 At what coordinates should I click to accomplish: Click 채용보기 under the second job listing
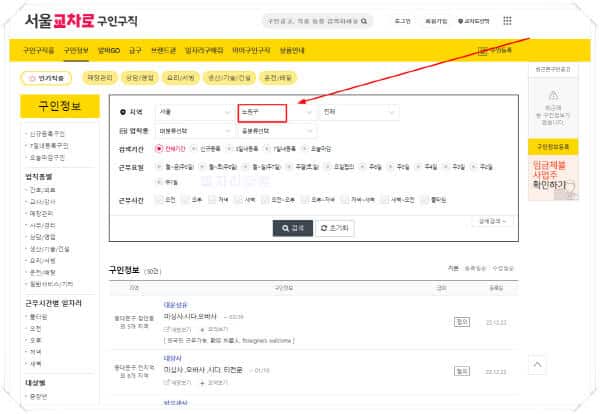click(177, 382)
